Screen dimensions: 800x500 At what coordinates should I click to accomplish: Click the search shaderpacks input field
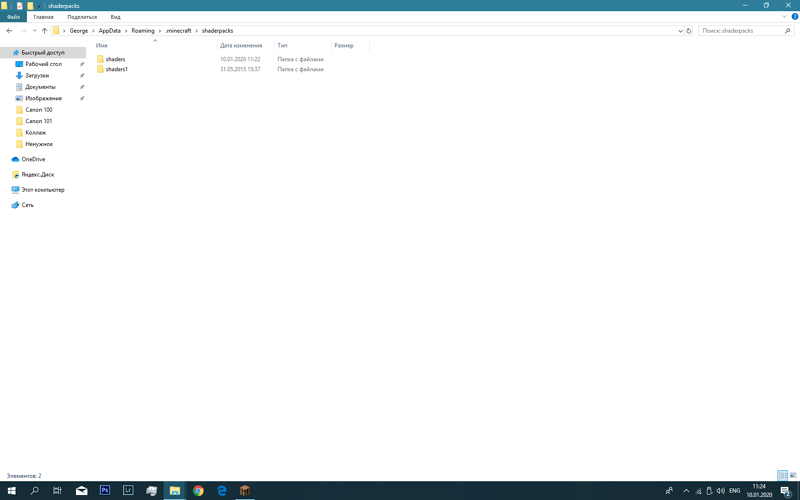[740, 31]
